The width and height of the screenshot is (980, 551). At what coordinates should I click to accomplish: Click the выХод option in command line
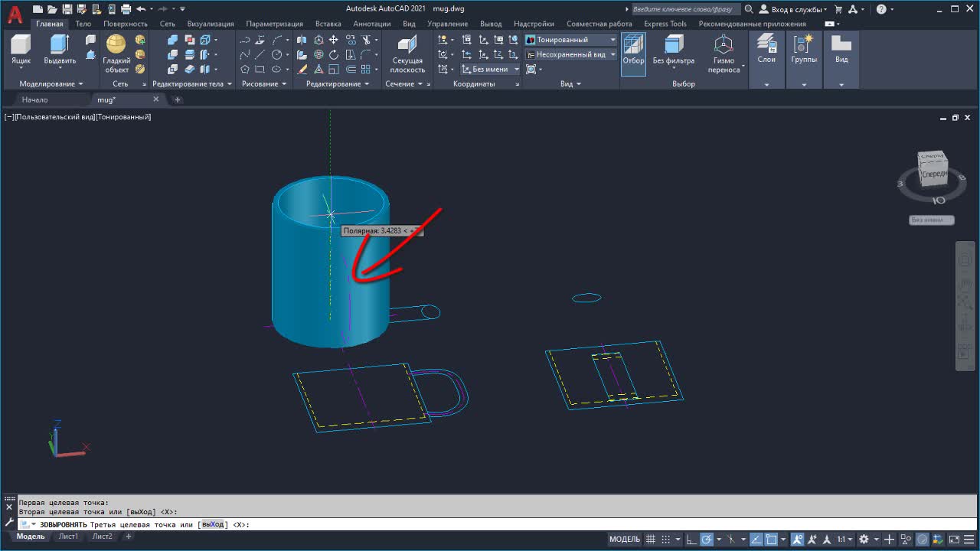[213, 524]
